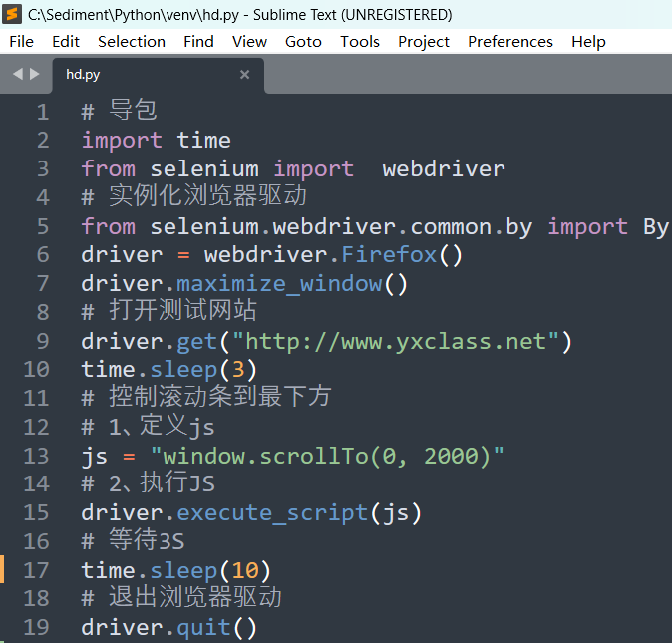Click 'quit' in driver.quit()
Viewport: 672px width, 643px height.
(x=204, y=628)
